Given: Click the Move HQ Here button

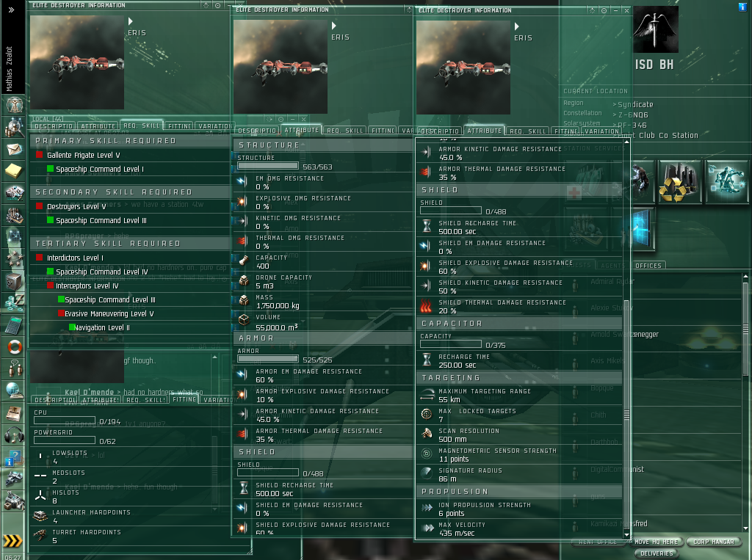Looking at the screenshot, I should click(656, 542).
